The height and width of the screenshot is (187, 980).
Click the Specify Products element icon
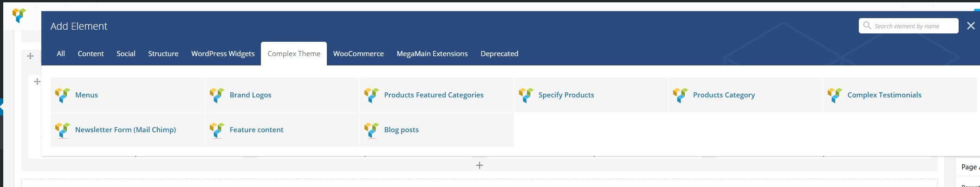tap(526, 95)
